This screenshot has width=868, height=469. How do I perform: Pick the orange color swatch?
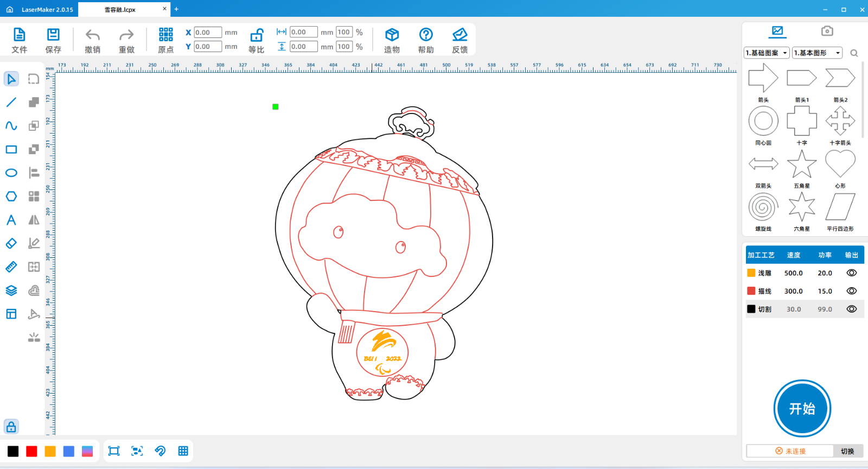pos(50,451)
